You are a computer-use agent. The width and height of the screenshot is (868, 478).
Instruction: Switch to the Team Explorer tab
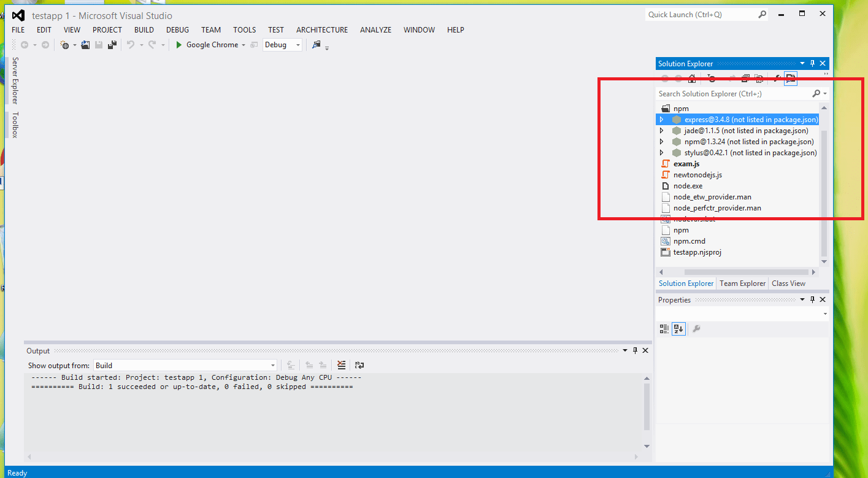742,283
